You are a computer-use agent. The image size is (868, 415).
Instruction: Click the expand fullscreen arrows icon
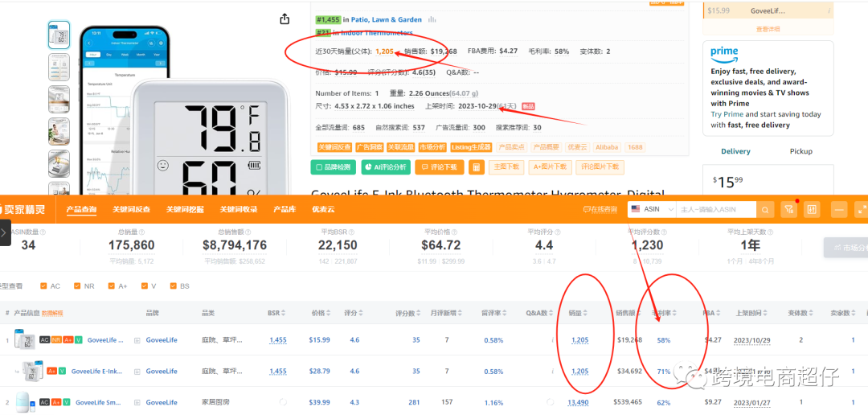[x=862, y=209]
